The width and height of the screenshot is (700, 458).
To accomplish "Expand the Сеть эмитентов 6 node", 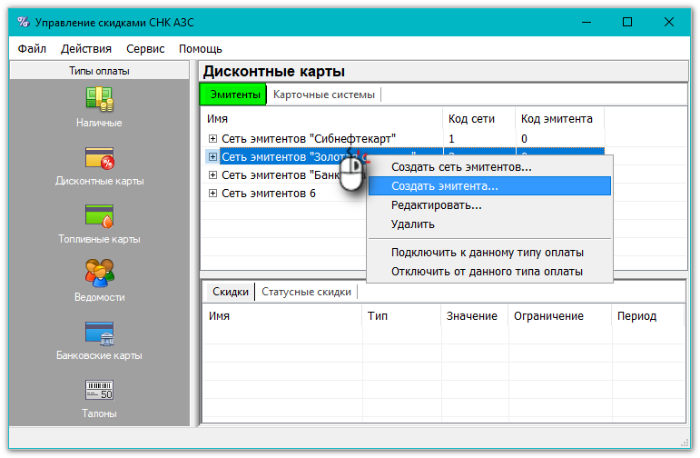I will (213, 193).
